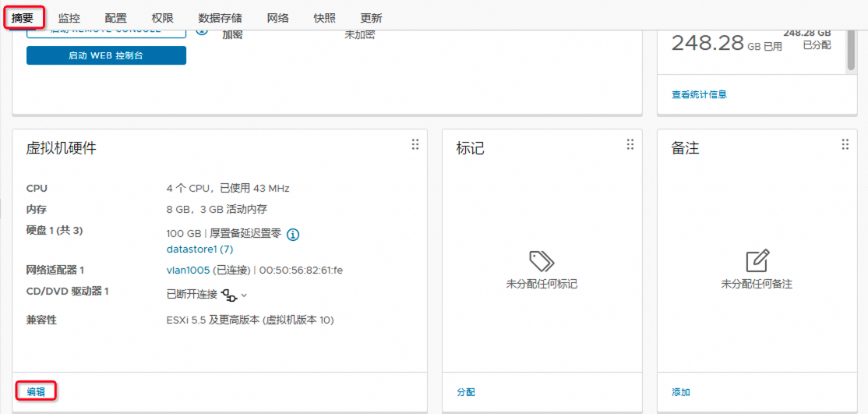The height and width of the screenshot is (414, 868).
Task: Open the 更新 tab
Action: pyautogui.click(x=371, y=18)
